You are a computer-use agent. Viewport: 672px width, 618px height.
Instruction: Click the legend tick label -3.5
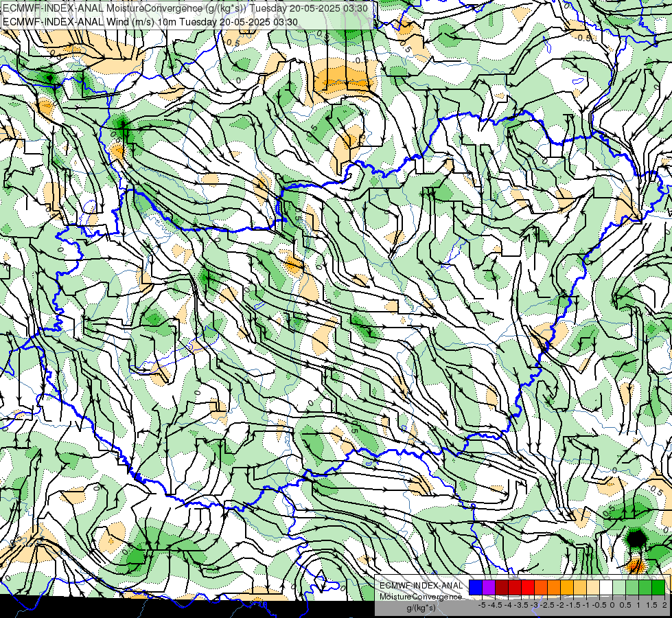tap(521, 605)
